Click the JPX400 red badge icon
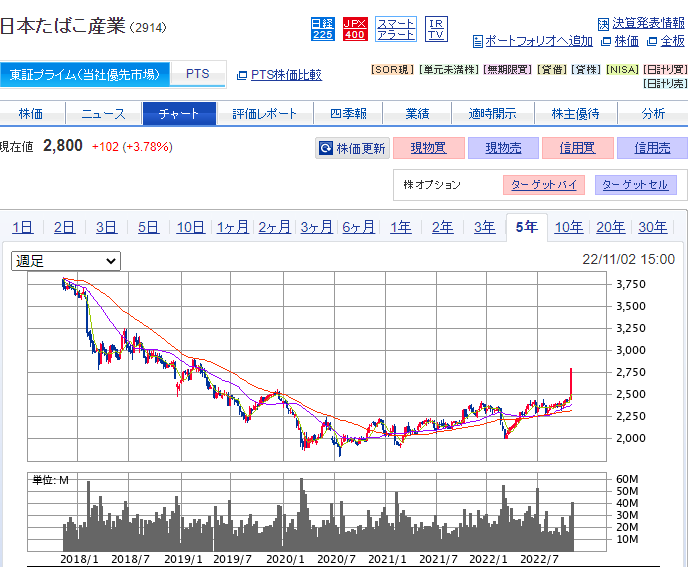This screenshot has height=567, width=692. point(355,29)
